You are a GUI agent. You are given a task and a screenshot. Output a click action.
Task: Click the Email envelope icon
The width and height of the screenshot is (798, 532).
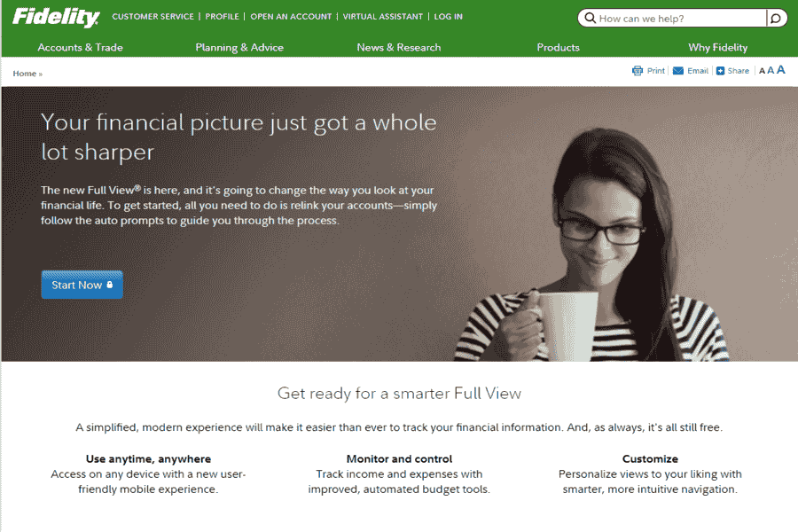tap(678, 71)
